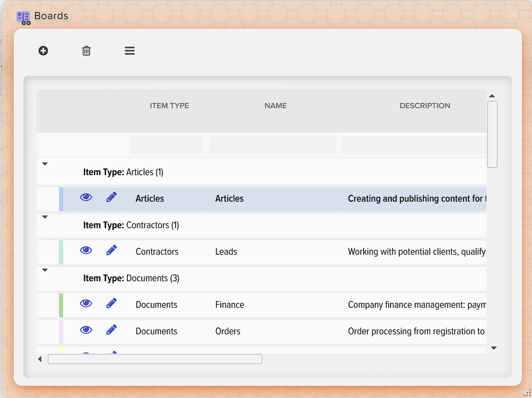Click the 'Articles' name cell in highlighted row
Screen dimensions: 532x398
pyautogui.click(x=229, y=198)
